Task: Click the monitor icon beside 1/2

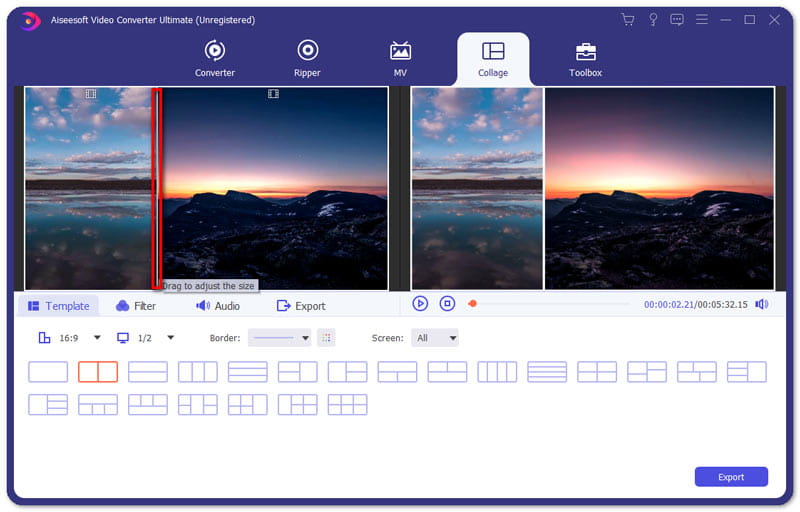Action: pos(122,338)
